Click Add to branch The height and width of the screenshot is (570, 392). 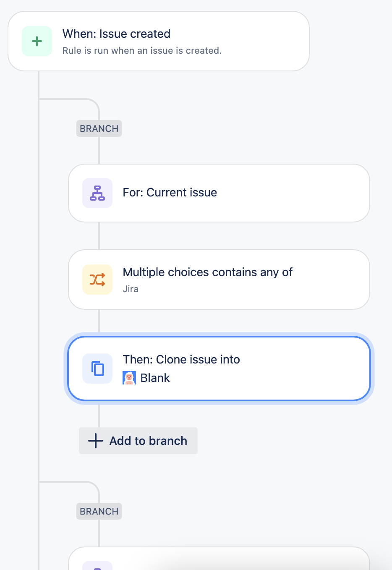click(x=138, y=441)
